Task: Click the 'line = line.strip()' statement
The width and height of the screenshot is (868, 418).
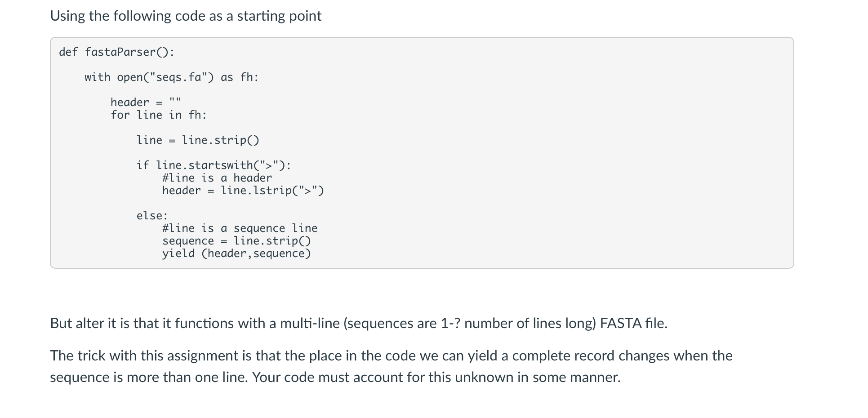Action: point(198,140)
